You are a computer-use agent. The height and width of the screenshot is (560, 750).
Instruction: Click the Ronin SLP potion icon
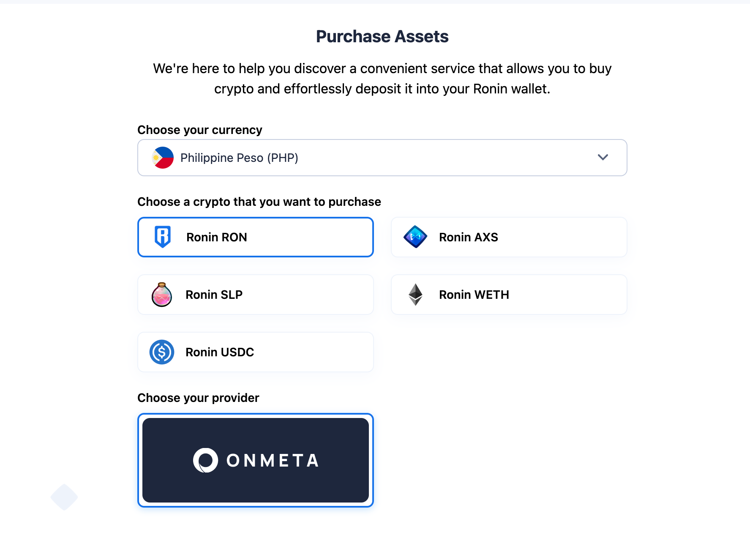(x=162, y=295)
